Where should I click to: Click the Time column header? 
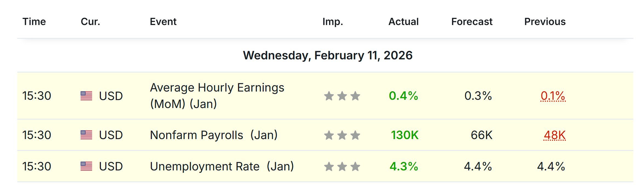point(34,21)
